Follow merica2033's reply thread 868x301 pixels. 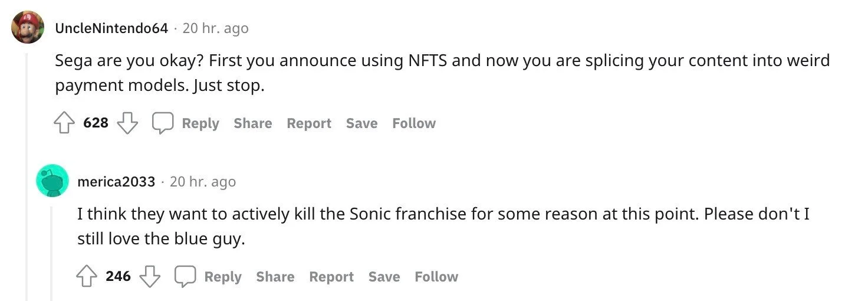[x=436, y=277]
